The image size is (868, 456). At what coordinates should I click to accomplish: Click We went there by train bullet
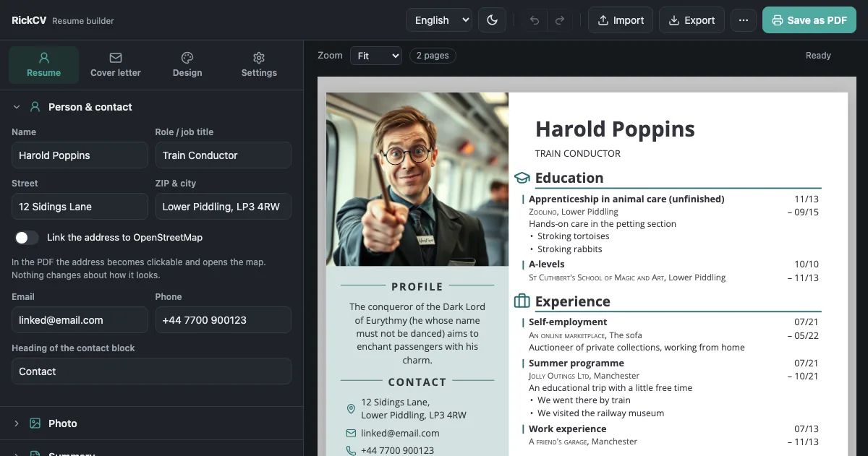click(x=584, y=400)
